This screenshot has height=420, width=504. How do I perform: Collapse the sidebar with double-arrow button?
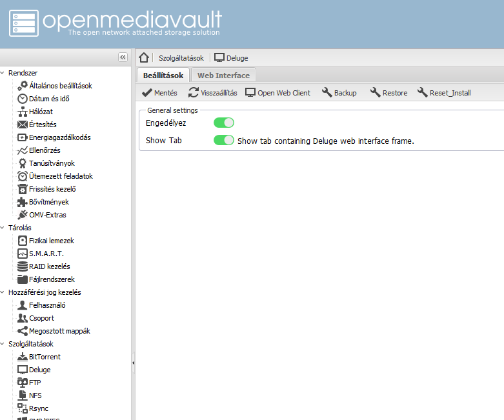tap(123, 57)
